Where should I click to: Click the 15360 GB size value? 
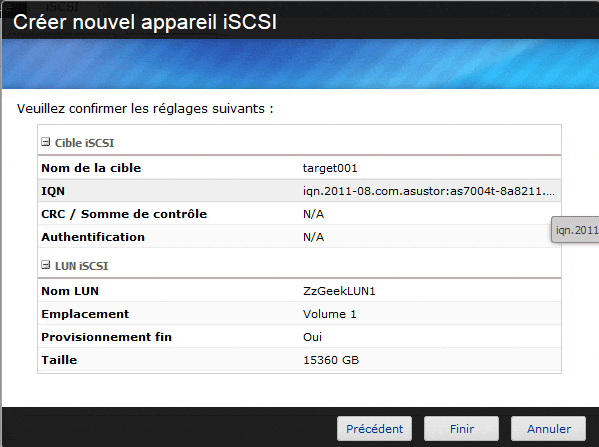coord(331,360)
